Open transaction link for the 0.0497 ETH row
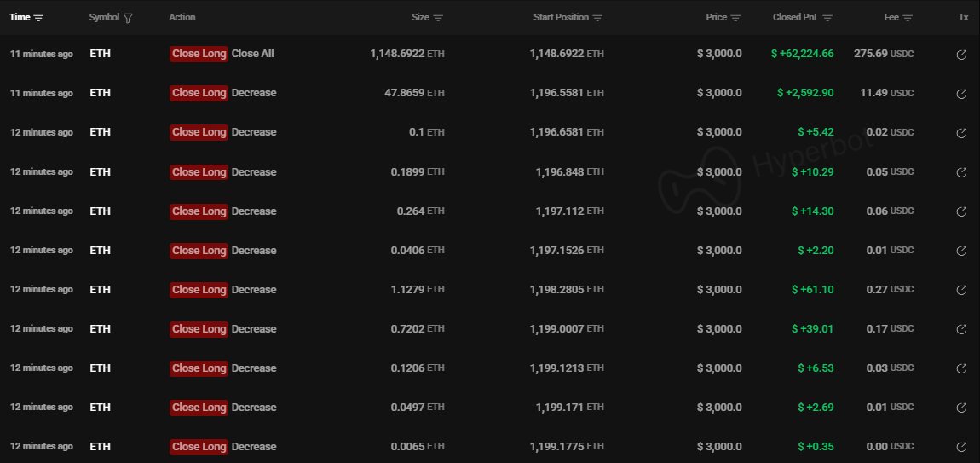Screen dimensions: 980x463 coord(961,408)
